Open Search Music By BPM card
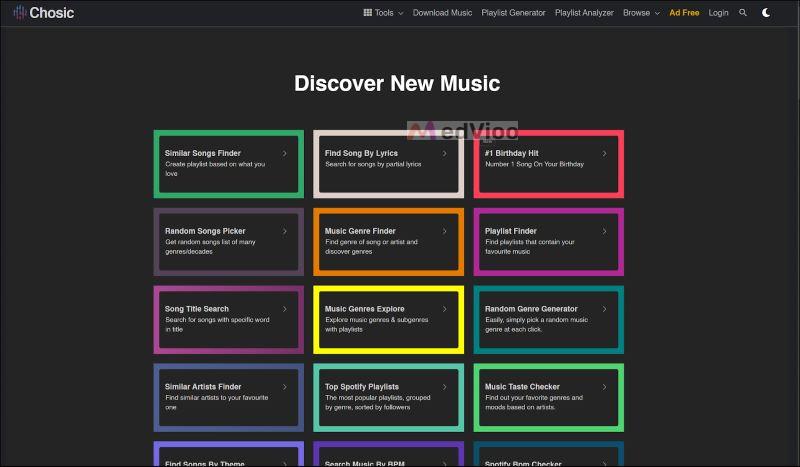Viewport: 800px width, 467px height. click(x=388, y=454)
